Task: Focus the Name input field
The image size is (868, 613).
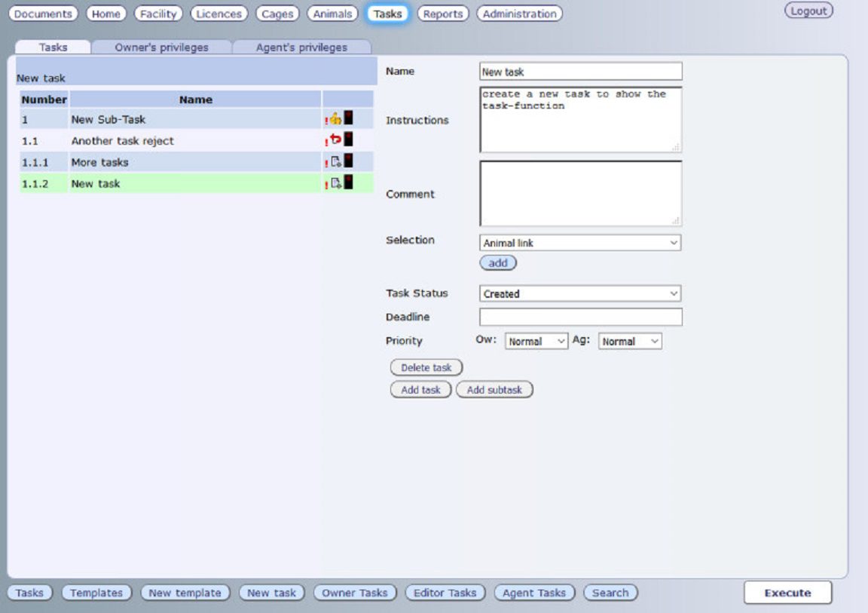Action: (x=581, y=72)
